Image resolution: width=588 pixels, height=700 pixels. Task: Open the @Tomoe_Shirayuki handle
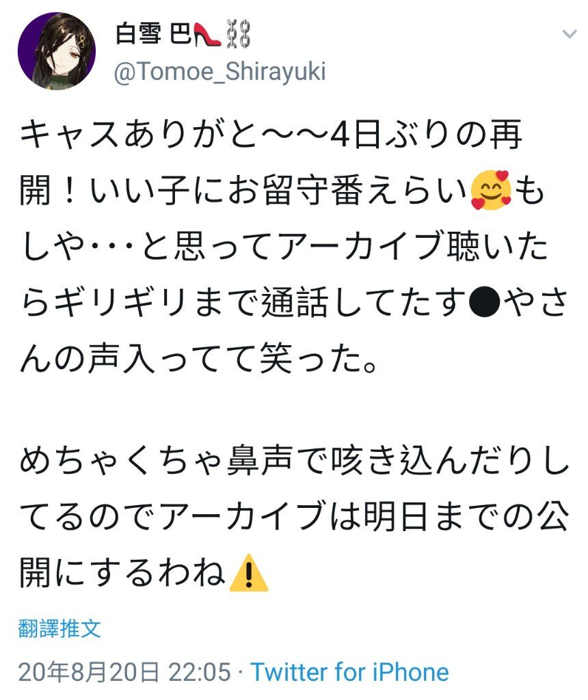(x=219, y=72)
